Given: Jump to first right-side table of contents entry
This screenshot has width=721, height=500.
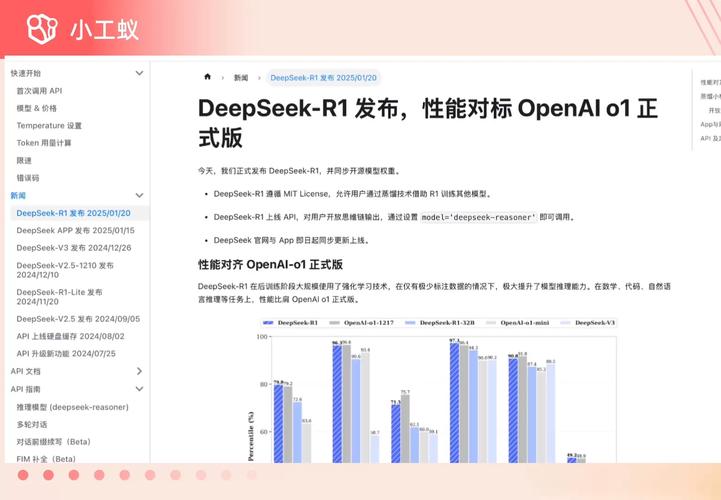Looking at the screenshot, I should pyautogui.click(x=710, y=82).
